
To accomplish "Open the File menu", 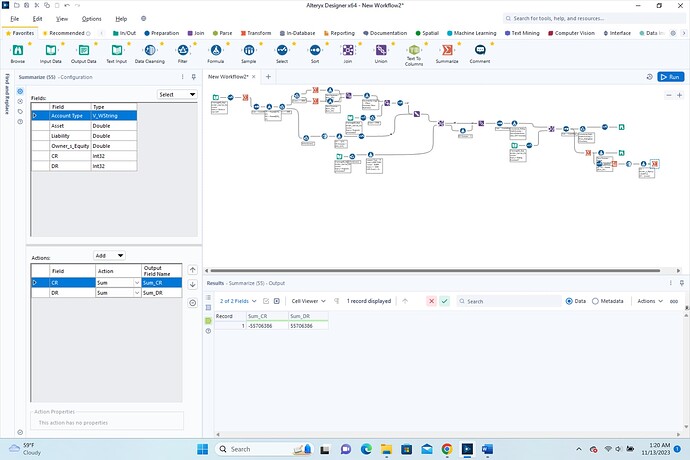I will tap(15, 18).
